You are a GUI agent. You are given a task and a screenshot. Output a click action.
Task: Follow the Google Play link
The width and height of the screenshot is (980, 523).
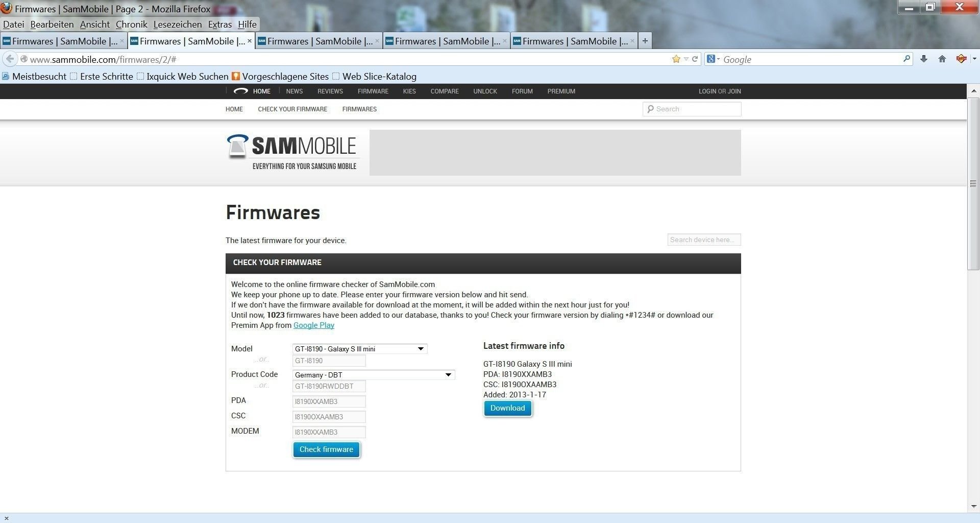pyautogui.click(x=314, y=325)
